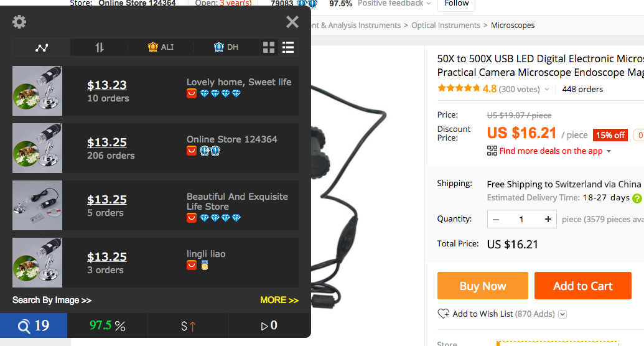This screenshot has width=644, height=346.
Task: Expand the Wish List dropdown arrow
Action: tap(562, 314)
